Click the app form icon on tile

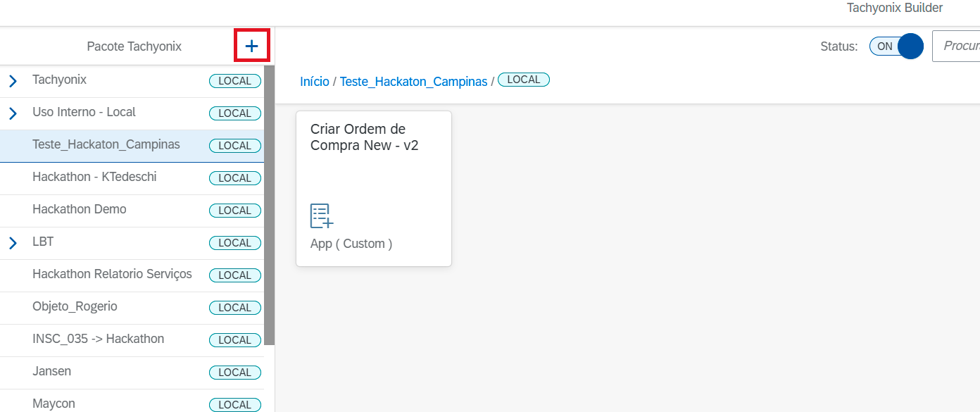click(x=322, y=216)
